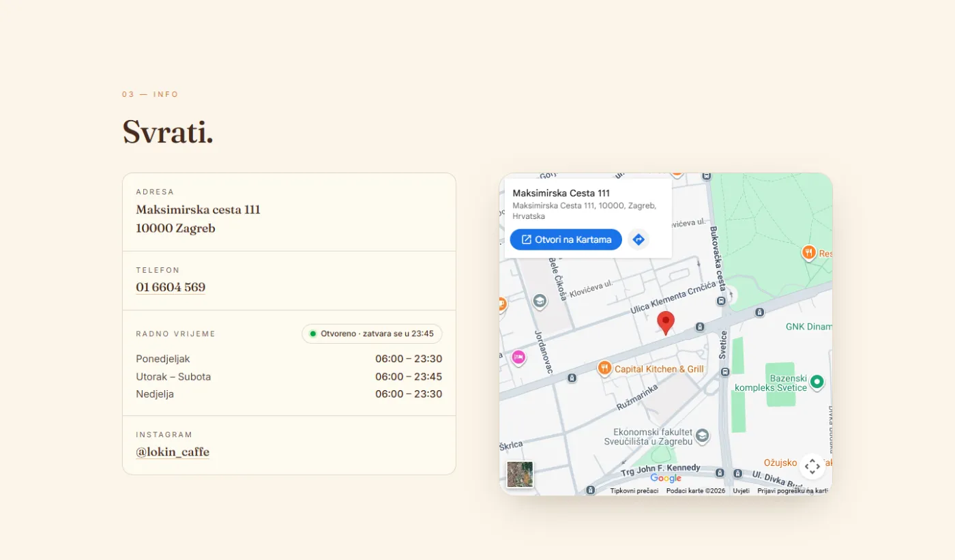The image size is (955, 560).
Task: Open the map camera controls icon
Action: [x=812, y=467]
